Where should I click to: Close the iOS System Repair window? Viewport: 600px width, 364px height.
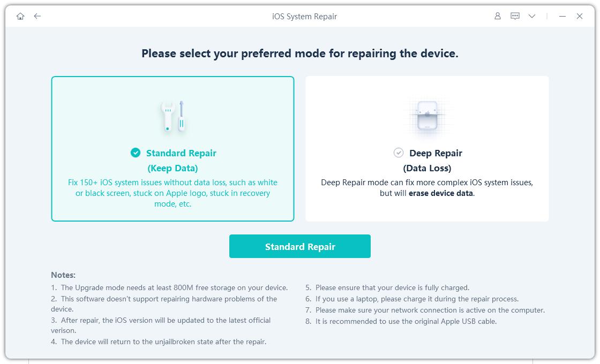click(580, 16)
